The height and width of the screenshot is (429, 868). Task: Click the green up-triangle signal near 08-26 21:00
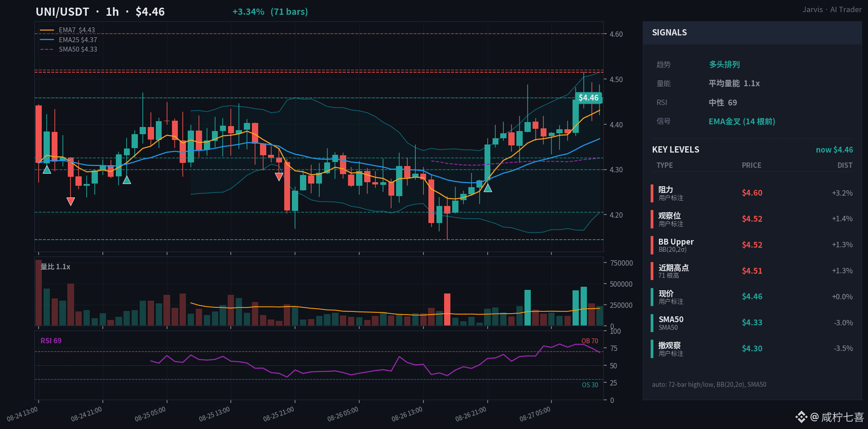tap(488, 188)
